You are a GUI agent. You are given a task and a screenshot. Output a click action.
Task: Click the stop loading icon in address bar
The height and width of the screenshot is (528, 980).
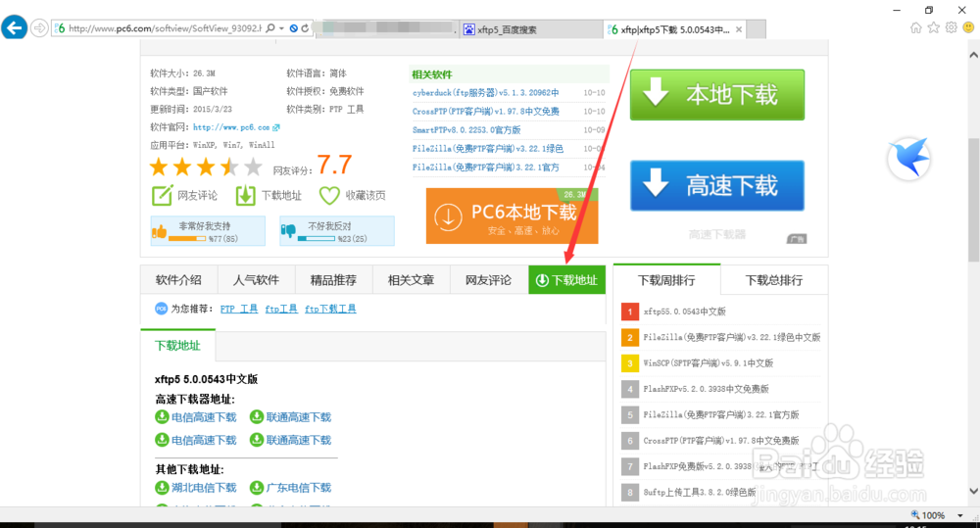(294, 28)
